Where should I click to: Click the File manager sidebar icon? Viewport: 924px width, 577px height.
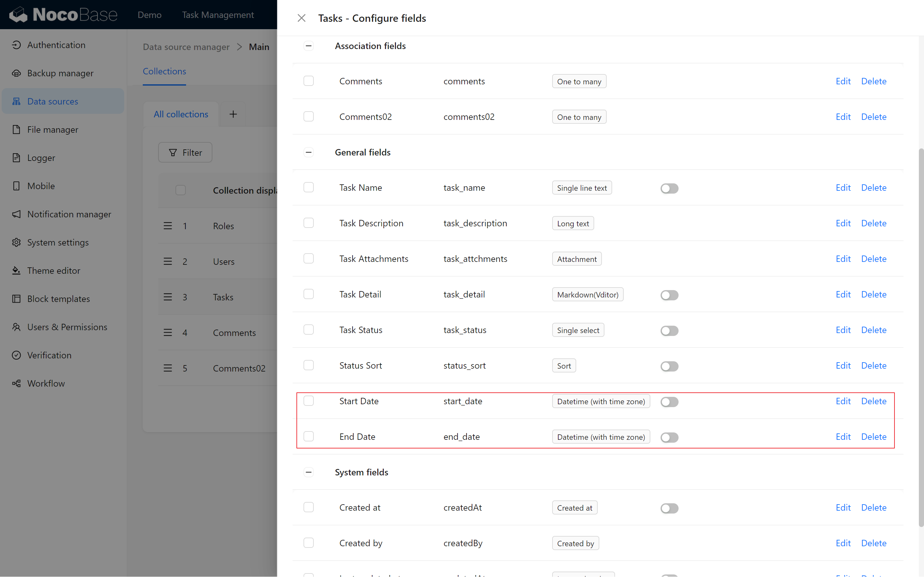pyautogui.click(x=16, y=129)
